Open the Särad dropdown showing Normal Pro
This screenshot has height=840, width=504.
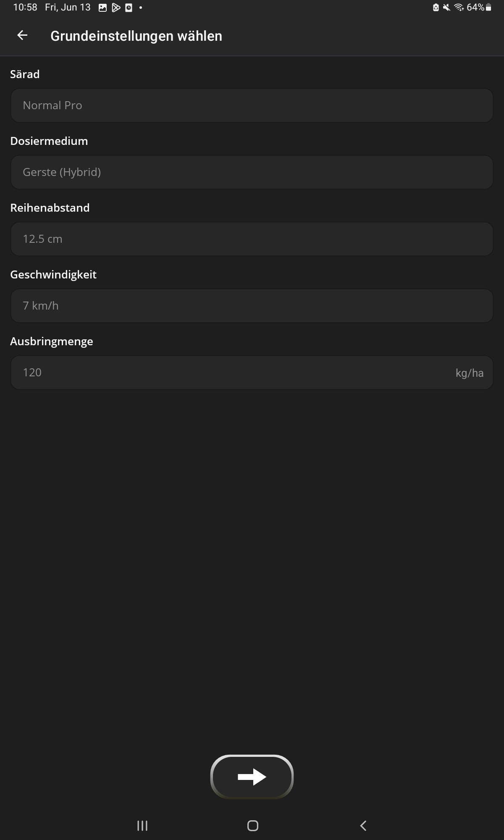click(252, 105)
